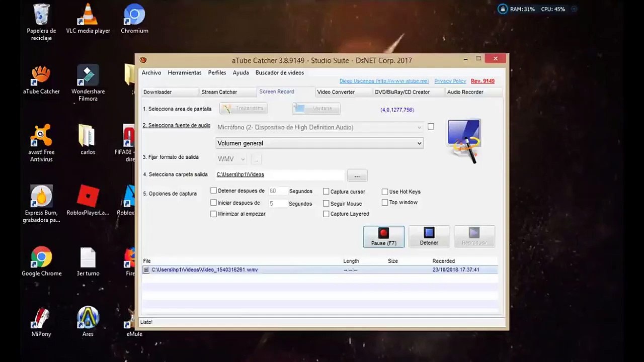Check Minimizar al empezar

click(214, 214)
